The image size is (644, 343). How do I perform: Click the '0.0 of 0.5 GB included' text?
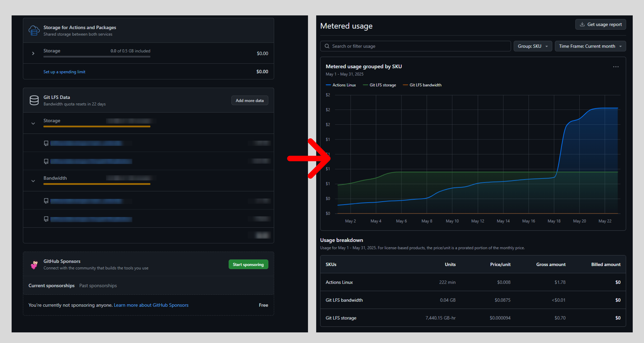[x=130, y=51]
